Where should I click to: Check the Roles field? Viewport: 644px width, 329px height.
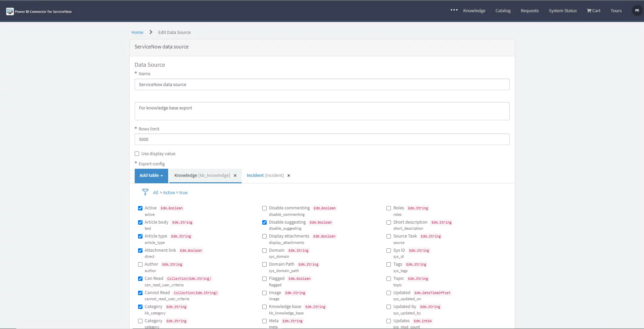pyautogui.click(x=389, y=208)
